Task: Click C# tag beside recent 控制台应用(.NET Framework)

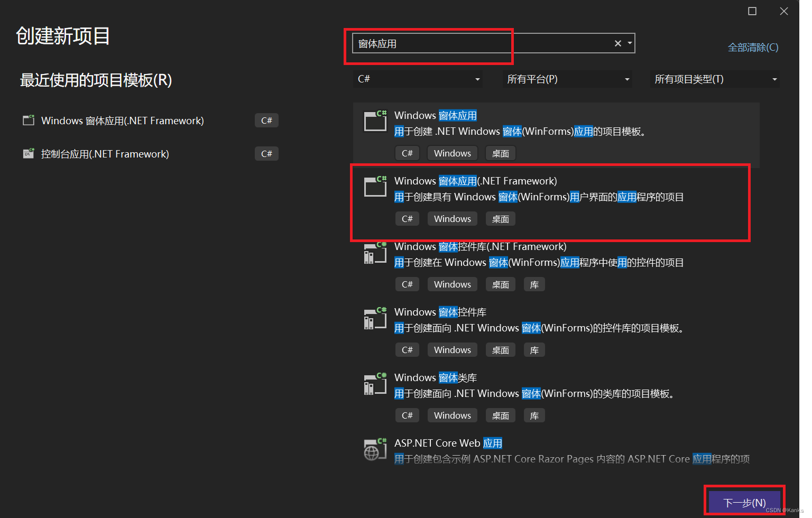Action: tap(266, 154)
